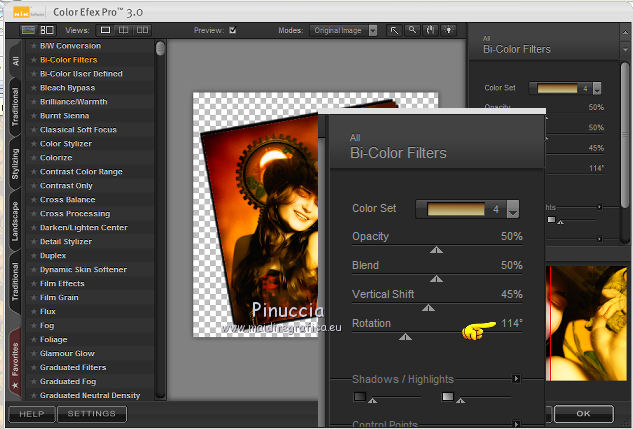Viewport: 633px width, 429px height.
Task: Switch to side-by-side preview view
Action: coord(141,30)
